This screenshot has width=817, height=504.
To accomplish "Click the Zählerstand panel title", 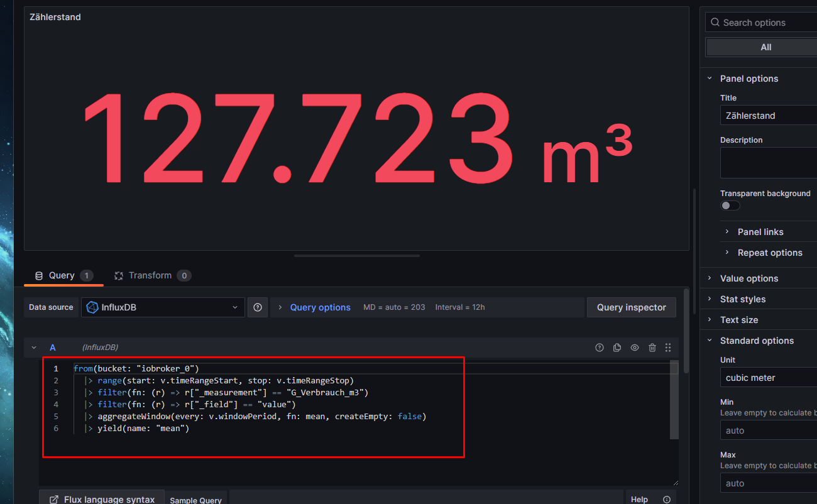I will (55, 17).
